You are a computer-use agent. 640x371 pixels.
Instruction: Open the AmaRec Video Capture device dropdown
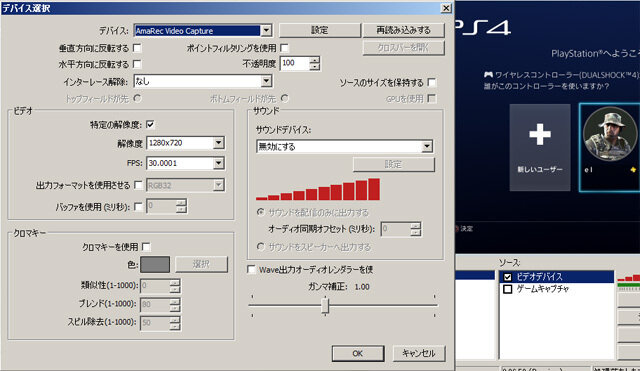coord(266,30)
